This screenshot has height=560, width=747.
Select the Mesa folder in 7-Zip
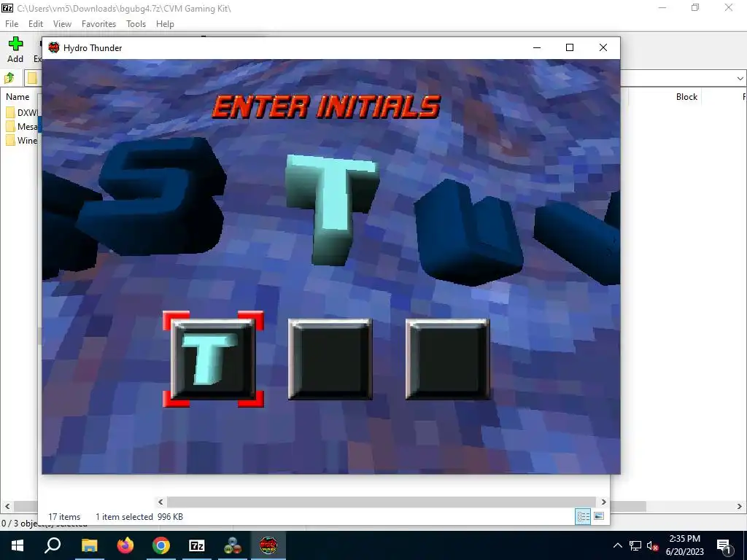22,127
